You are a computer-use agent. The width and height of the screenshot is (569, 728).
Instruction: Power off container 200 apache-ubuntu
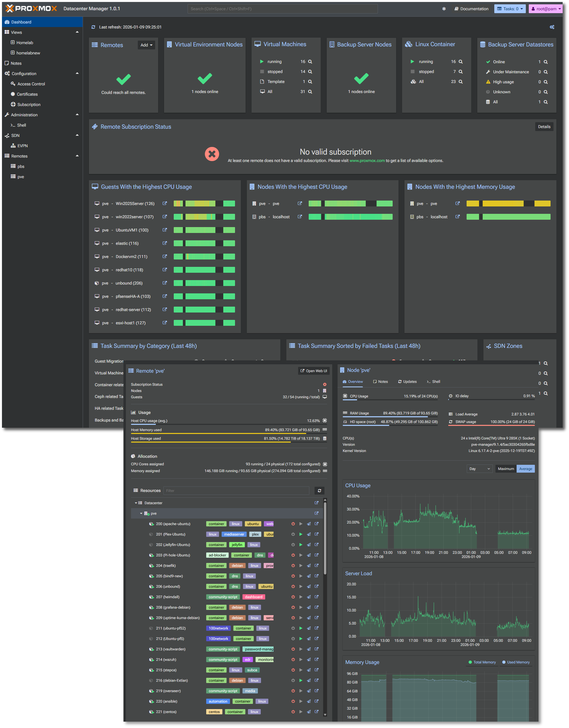coord(293,524)
